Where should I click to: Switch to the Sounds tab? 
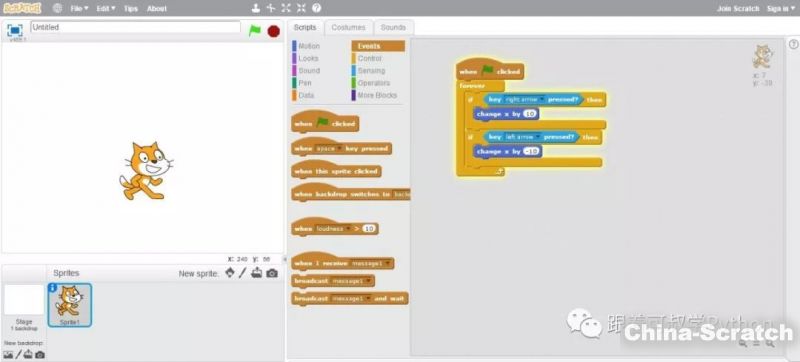point(393,28)
